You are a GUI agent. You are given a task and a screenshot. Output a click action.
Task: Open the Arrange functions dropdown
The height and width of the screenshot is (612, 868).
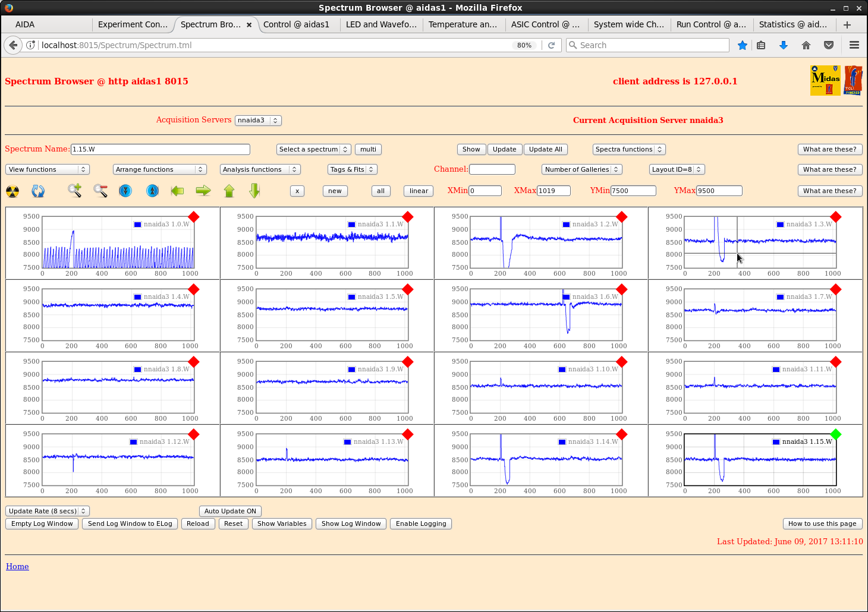159,169
